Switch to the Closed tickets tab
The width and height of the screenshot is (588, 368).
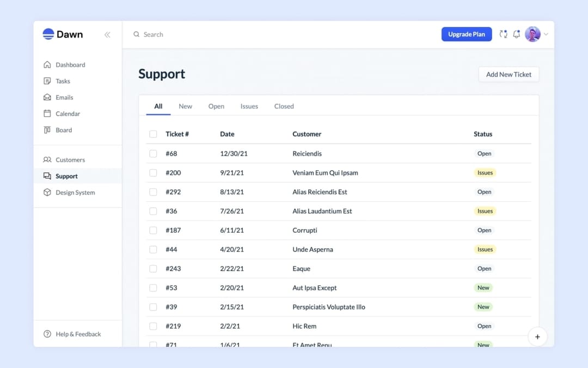coord(284,106)
